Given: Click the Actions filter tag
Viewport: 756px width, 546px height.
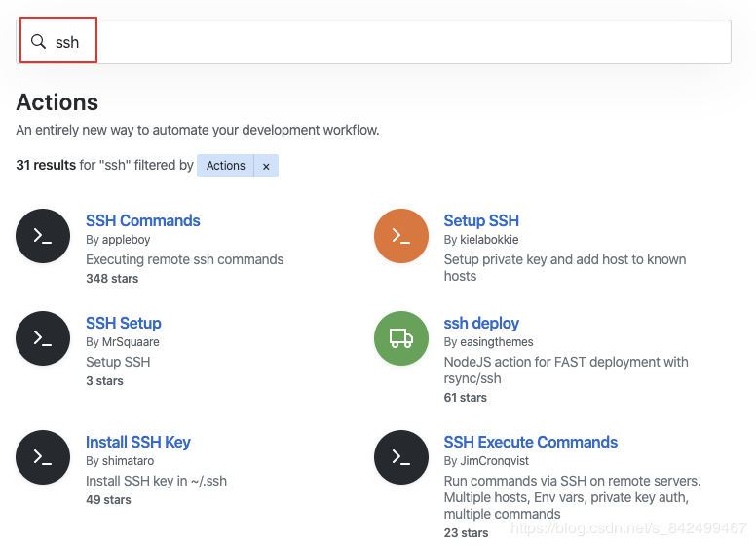Looking at the screenshot, I should [x=226, y=166].
